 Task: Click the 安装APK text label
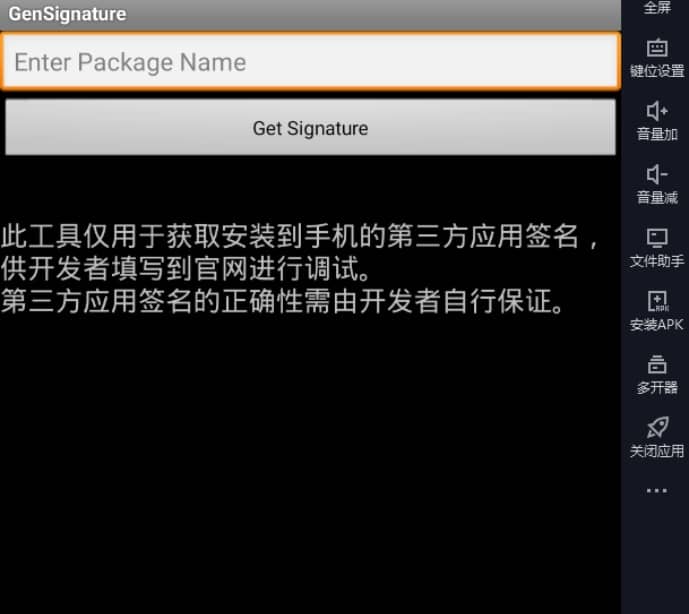click(x=657, y=324)
